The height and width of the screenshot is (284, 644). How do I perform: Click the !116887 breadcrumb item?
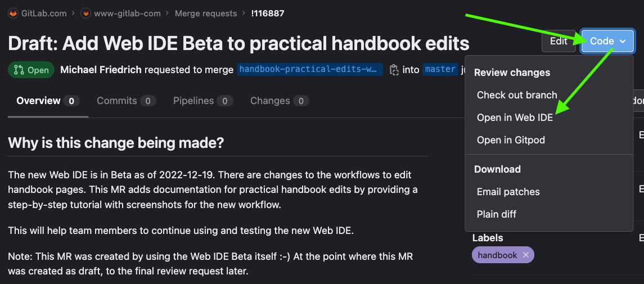(268, 13)
